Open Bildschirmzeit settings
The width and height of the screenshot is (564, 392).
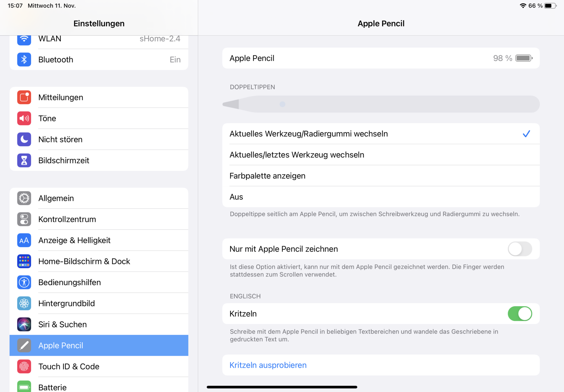tap(99, 160)
